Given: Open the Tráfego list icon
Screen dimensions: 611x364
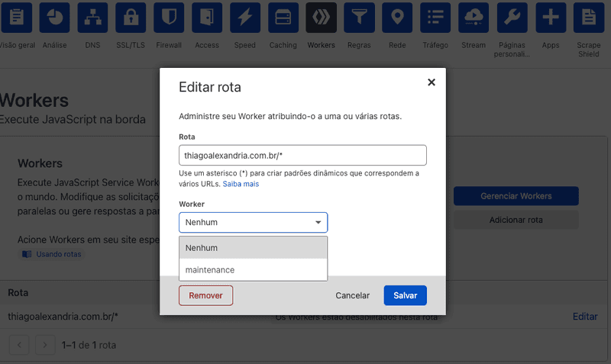Looking at the screenshot, I should point(435,18).
